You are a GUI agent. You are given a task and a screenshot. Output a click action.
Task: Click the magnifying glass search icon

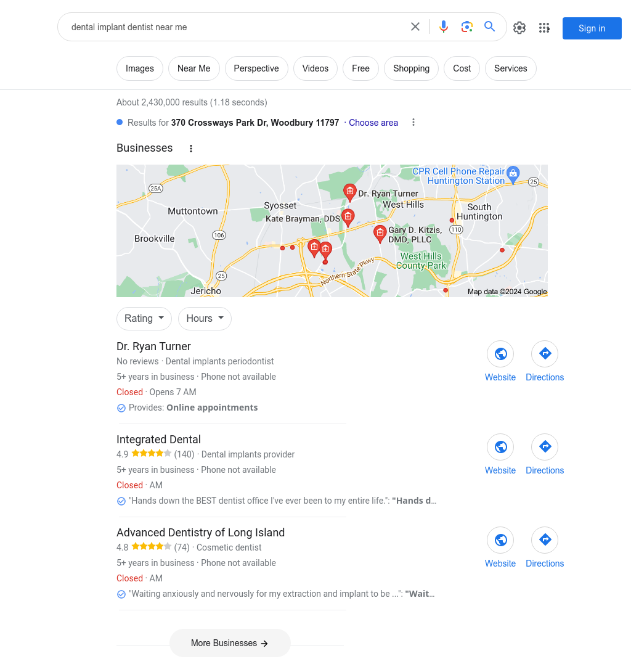(490, 27)
